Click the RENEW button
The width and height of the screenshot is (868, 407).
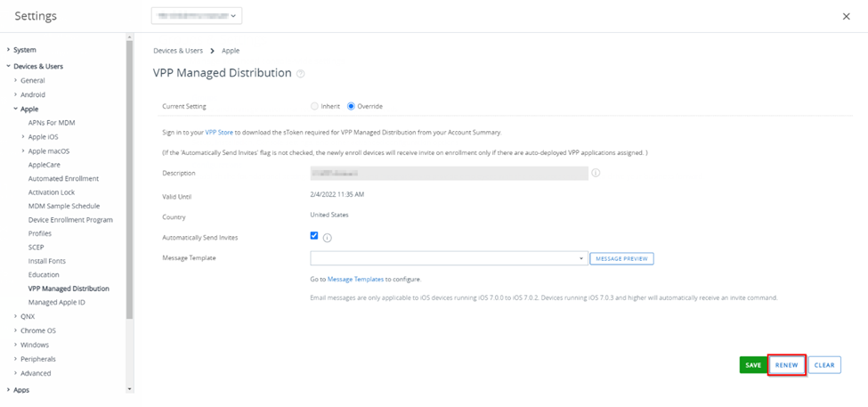click(x=787, y=365)
